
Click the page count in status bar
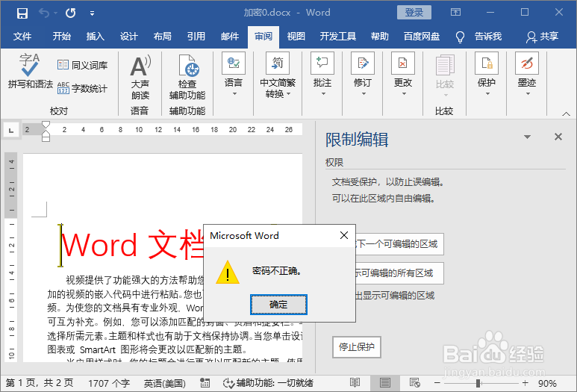click(40, 383)
